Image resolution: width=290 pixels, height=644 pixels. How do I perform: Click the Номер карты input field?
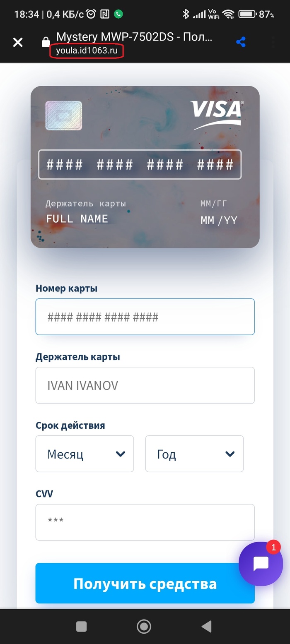(145, 317)
